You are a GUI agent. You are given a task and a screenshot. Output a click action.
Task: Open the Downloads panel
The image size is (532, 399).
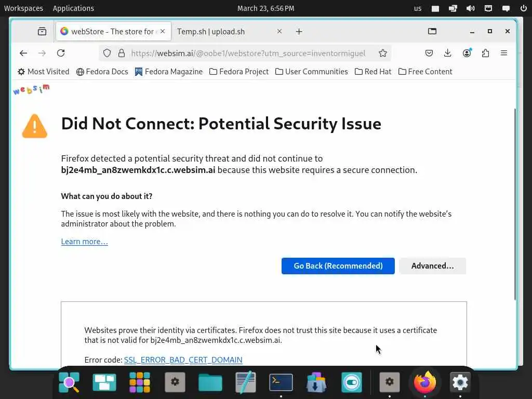click(x=448, y=53)
